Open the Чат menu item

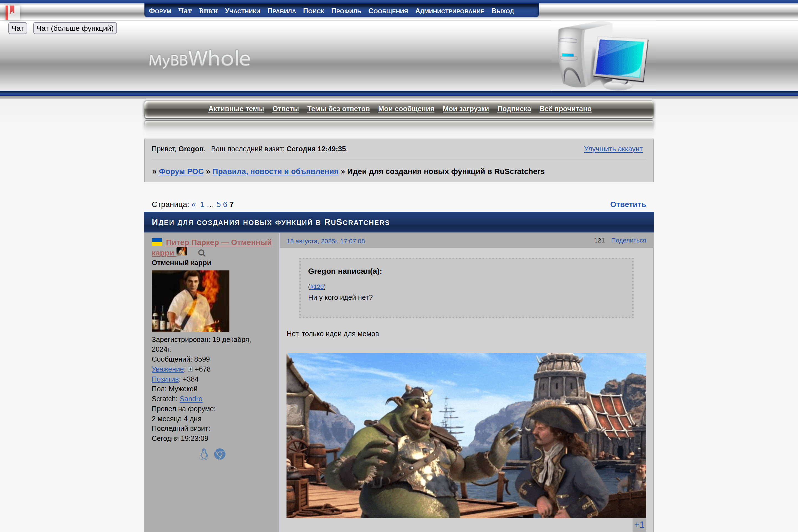tap(185, 11)
